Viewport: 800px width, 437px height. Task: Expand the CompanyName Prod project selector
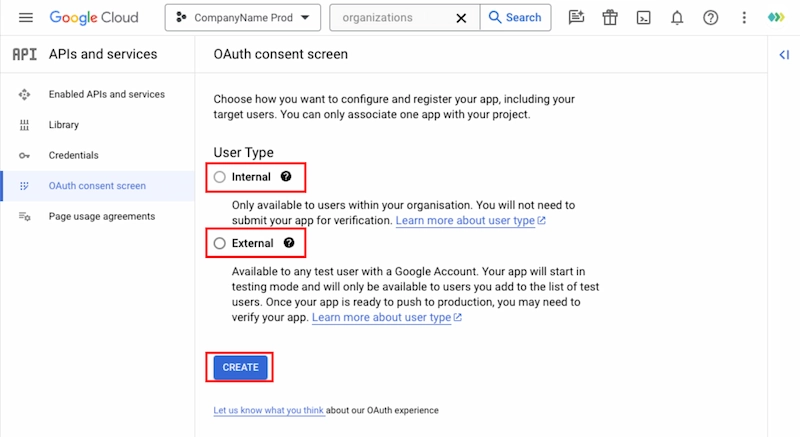tap(243, 18)
